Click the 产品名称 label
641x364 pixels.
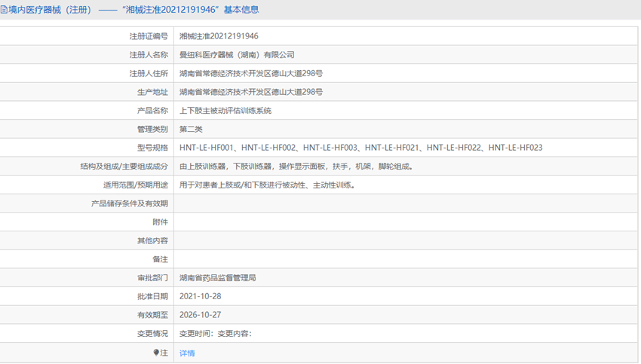[x=152, y=111]
